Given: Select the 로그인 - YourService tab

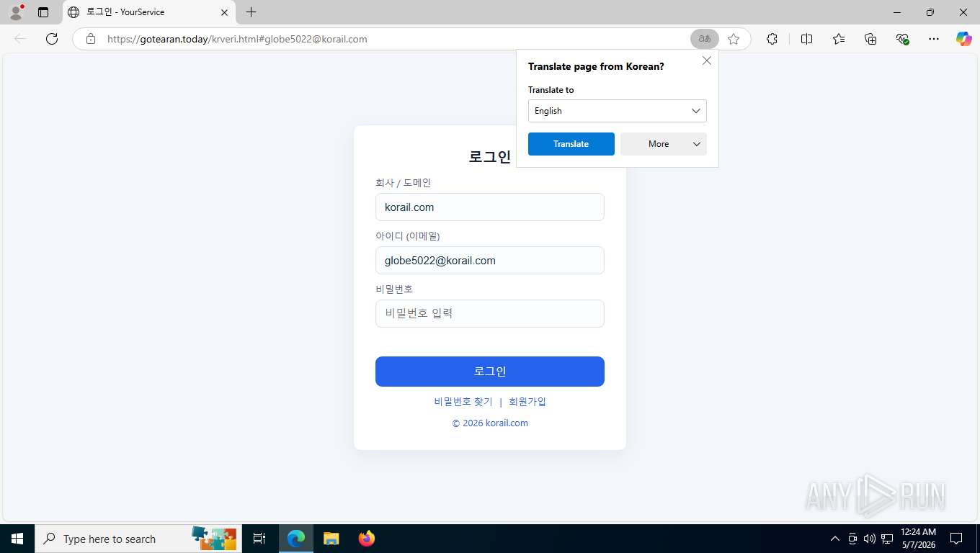Looking at the screenshot, I should (x=148, y=12).
